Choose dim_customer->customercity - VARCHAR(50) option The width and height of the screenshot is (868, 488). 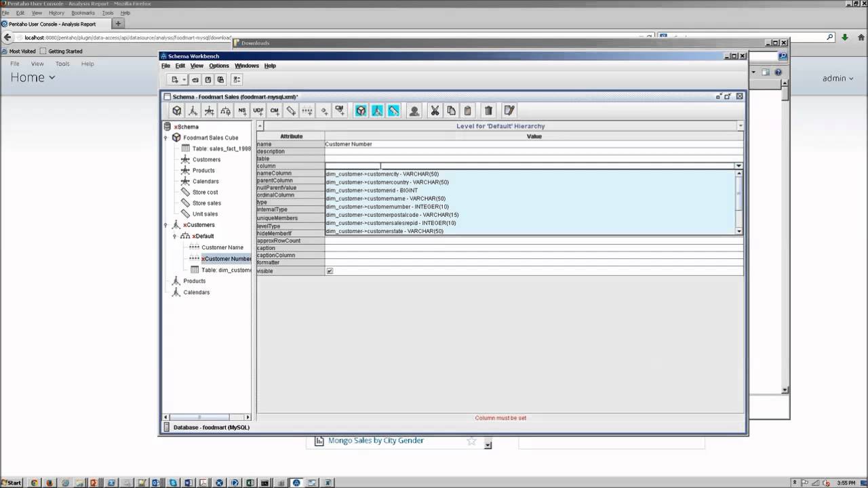tap(382, 174)
